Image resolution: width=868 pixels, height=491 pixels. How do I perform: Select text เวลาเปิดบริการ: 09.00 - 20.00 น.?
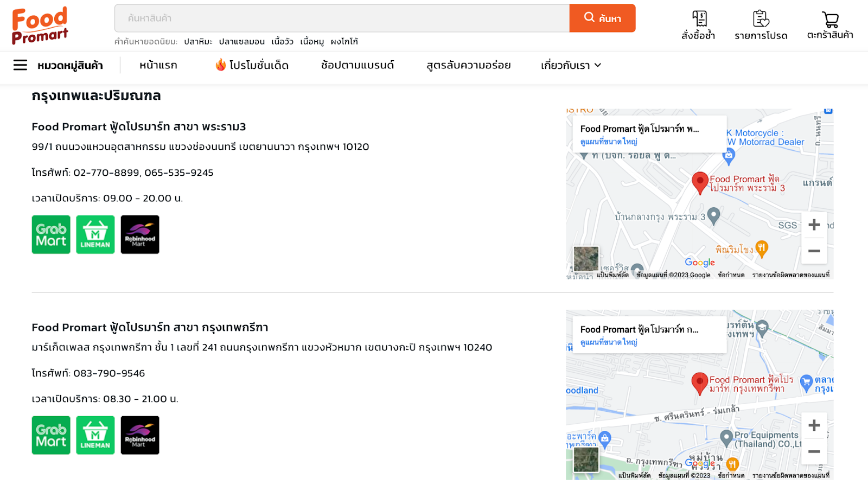tap(107, 199)
